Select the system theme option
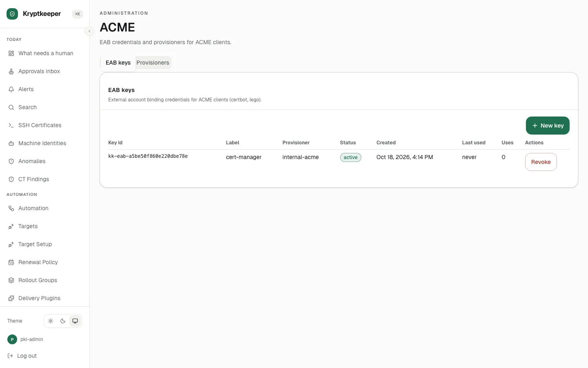Viewport: 588px width, 368px height. (x=75, y=321)
